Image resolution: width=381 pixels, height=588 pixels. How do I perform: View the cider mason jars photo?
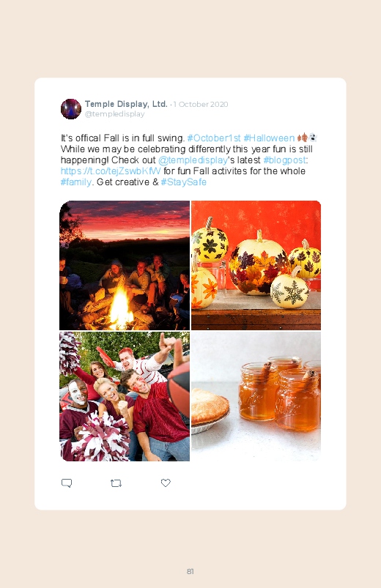pyautogui.click(x=256, y=396)
